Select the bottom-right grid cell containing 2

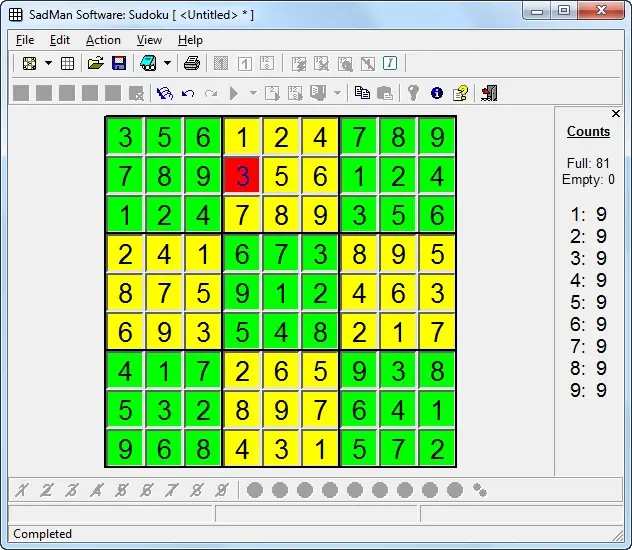[437, 448]
